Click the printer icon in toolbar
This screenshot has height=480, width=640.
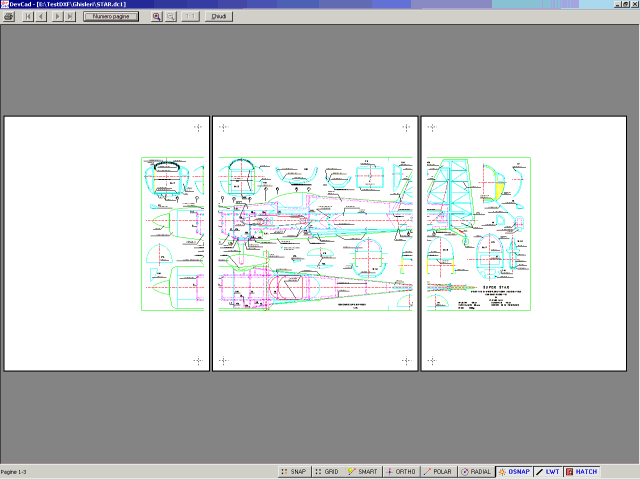(9, 17)
